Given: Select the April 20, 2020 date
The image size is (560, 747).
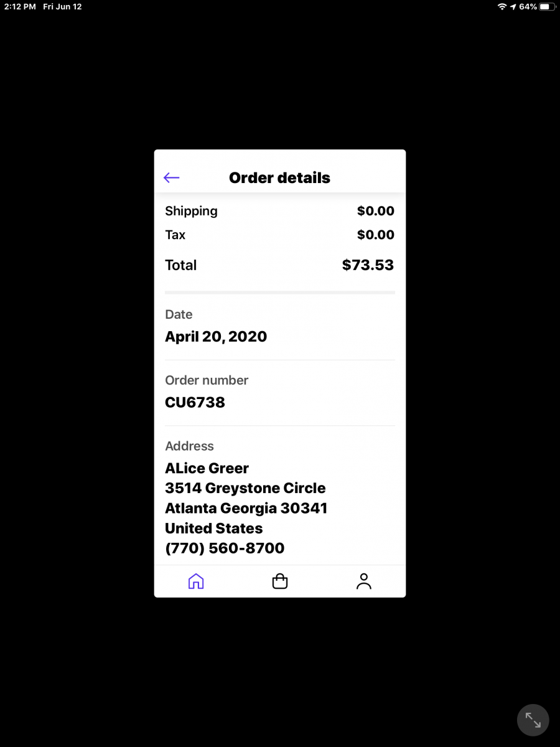Looking at the screenshot, I should point(216,337).
